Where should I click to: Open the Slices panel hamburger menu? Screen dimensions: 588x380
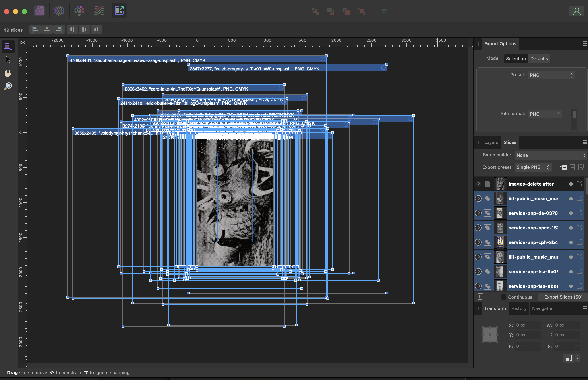pyautogui.click(x=584, y=142)
